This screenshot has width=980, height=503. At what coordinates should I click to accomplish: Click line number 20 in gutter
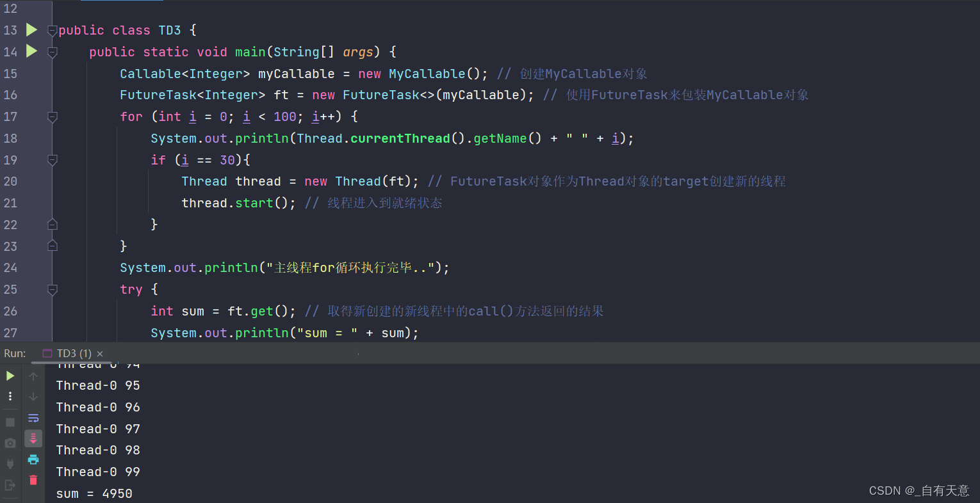click(x=11, y=181)
